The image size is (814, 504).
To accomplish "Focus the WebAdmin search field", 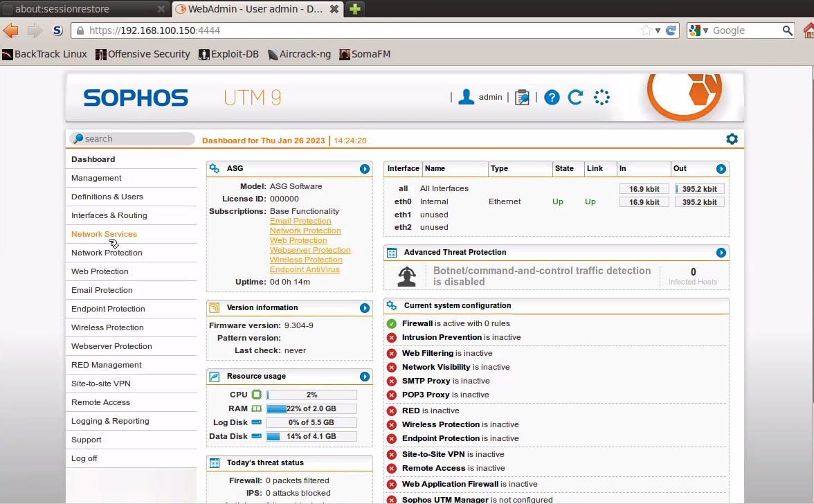I will coord(132,138).
